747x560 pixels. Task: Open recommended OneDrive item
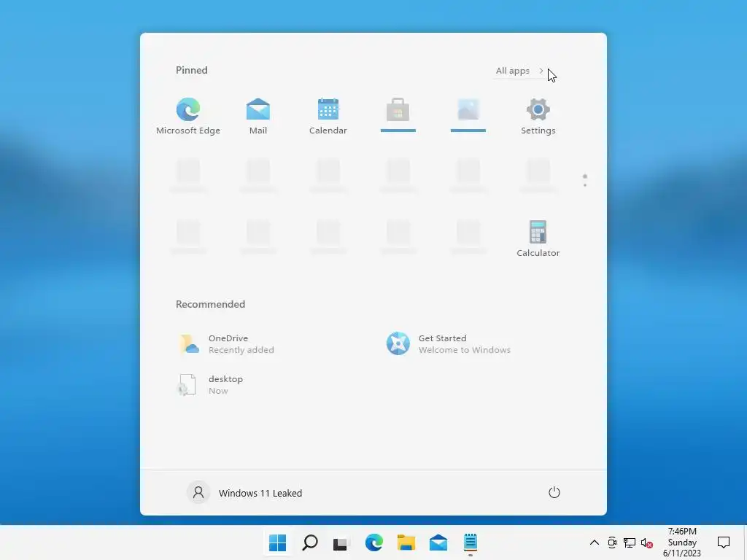pyautogui.click(x=228, y=344)
